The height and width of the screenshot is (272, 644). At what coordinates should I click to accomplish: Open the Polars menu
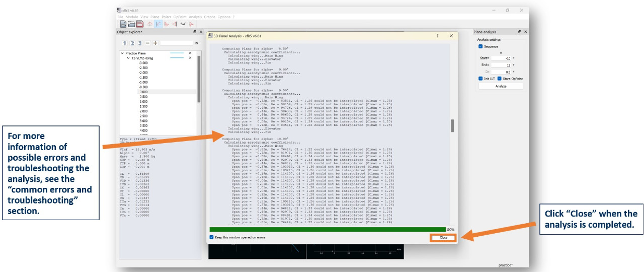[x=166, y=17]
